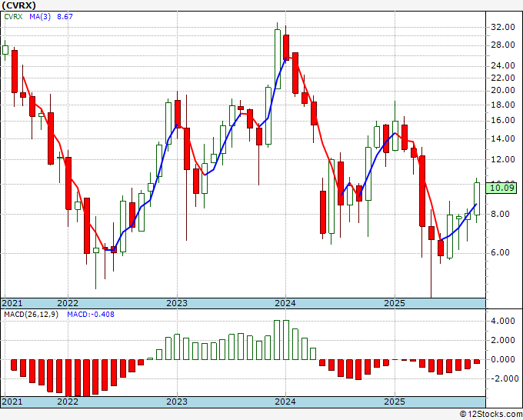This screenshot has height=420, width=523.
Task: Click the latest green candle at 10.09
Action: tap(477, 198)
